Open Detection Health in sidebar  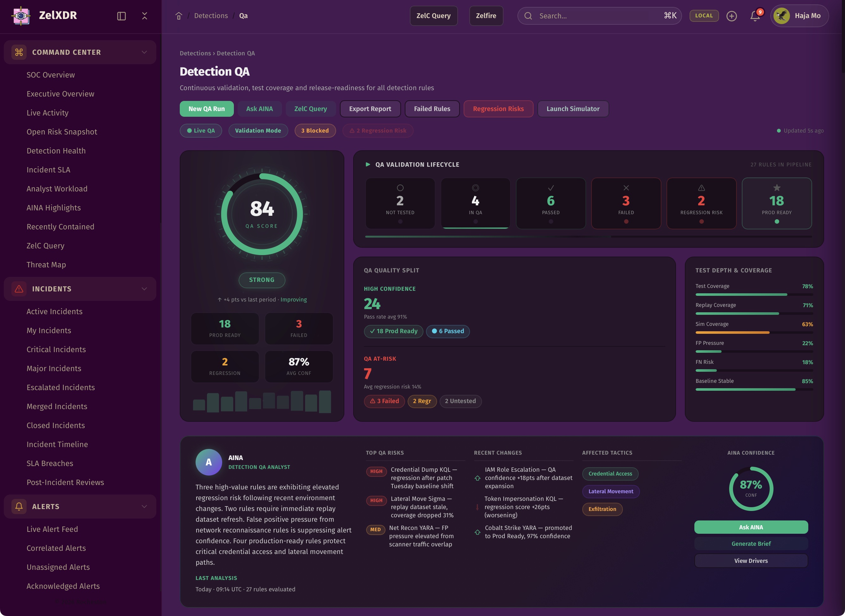[x=56, y=151]
